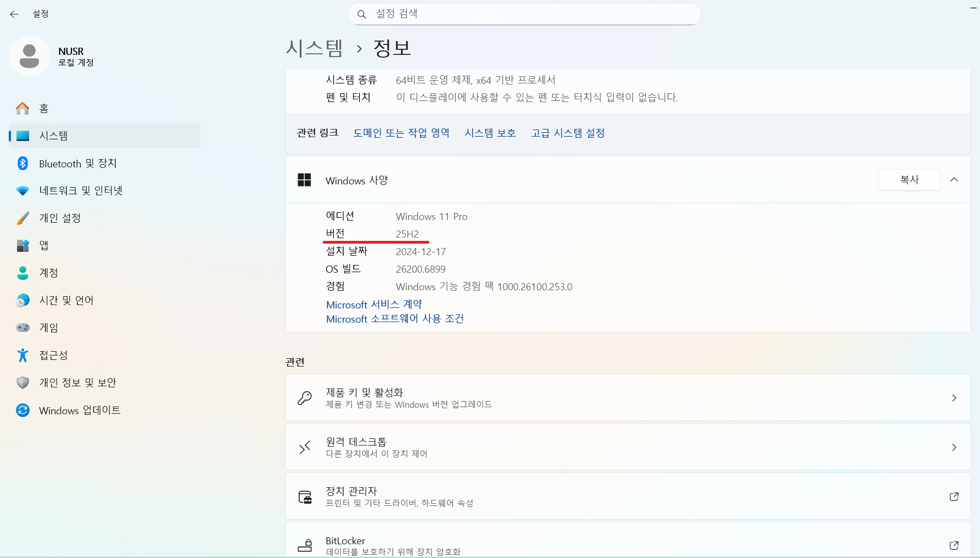
Task: Open external link icon for 장치 관리자
Action: pos(954,497)
